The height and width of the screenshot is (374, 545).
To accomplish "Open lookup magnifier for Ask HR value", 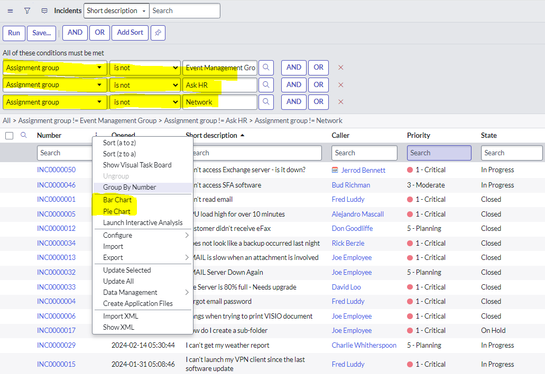I will (266, 84).
